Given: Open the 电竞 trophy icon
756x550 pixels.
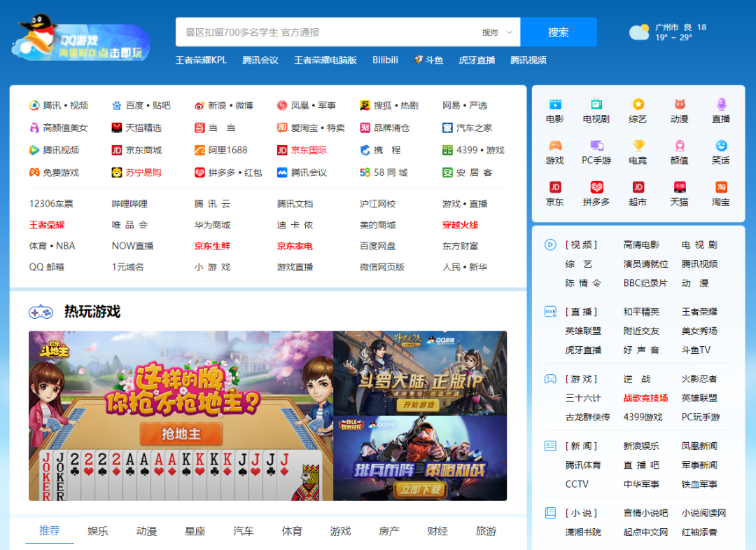Looking at the screenshot, I should point(638,146).
